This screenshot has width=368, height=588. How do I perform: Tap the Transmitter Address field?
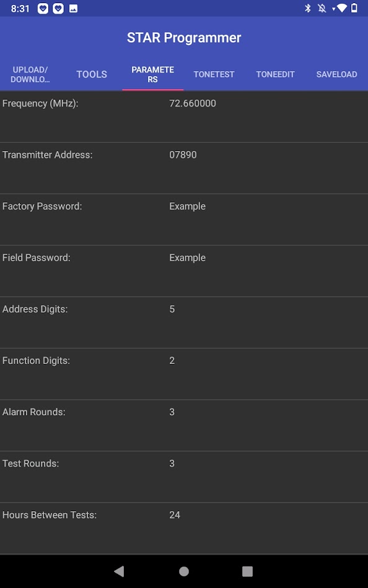tap(182, 155)
